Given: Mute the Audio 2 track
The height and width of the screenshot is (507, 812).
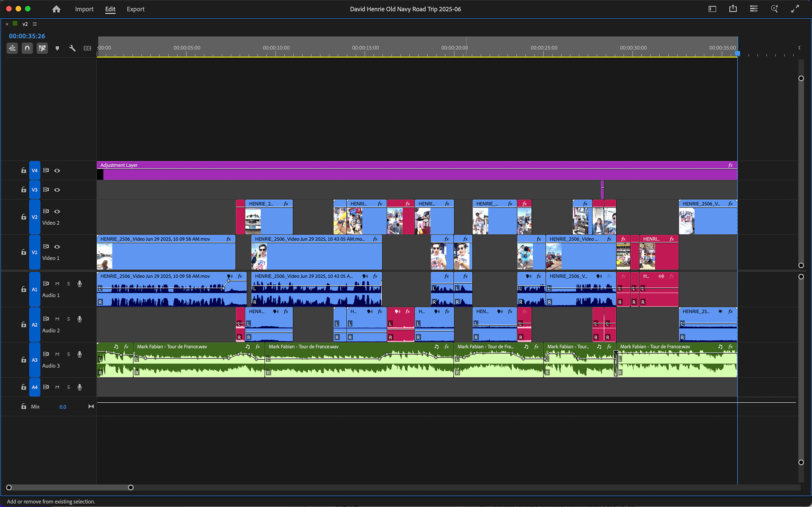Looking at the screenshot, I should pyautogui.click(x=57, y=319).
